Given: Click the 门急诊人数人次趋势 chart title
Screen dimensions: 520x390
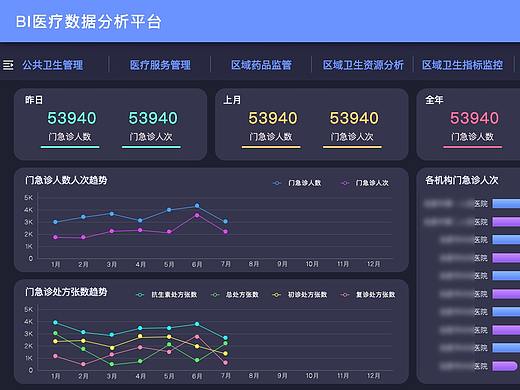Looking at the screenshot, I should pyautogui.click(x=66, y=180).
